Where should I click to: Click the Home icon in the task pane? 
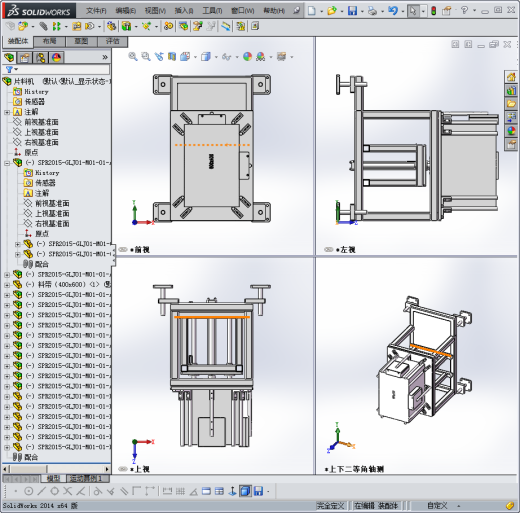tap(511, 78)
